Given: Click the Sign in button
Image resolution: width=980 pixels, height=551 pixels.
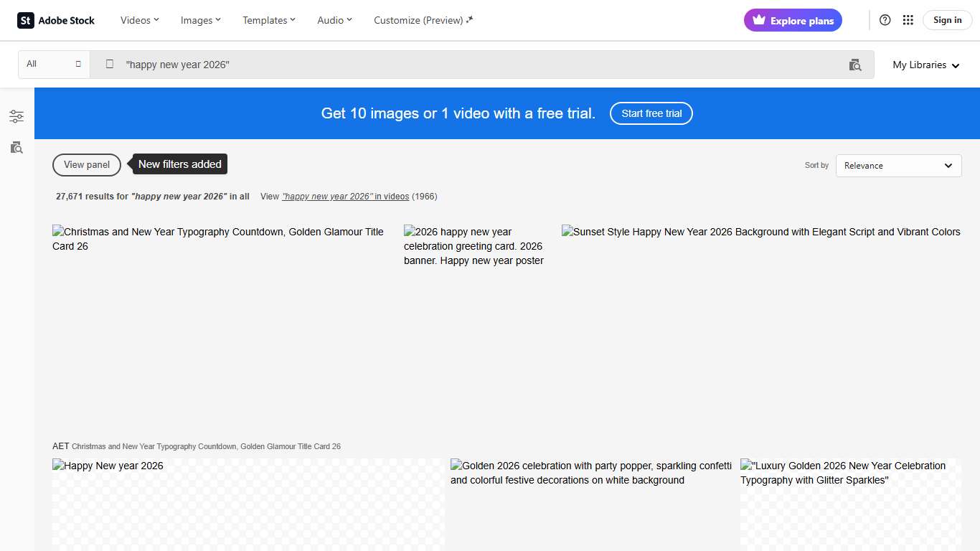Looking at the screenshot, I should [947, 20].
